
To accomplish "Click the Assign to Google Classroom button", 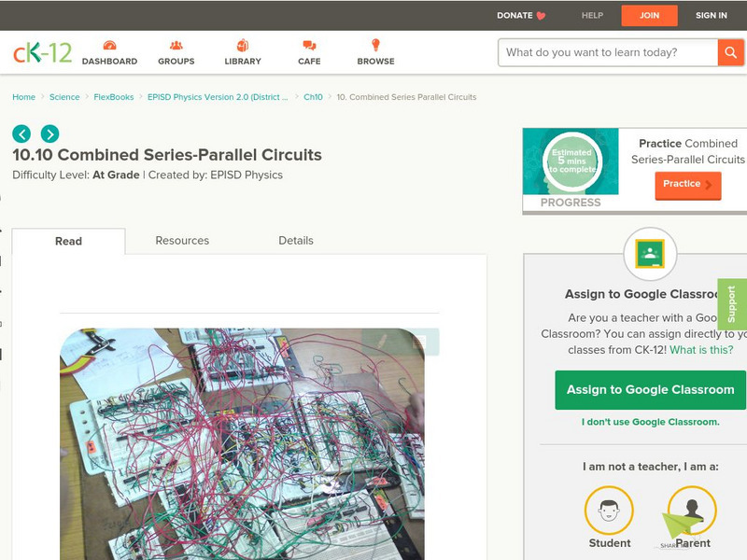I will pyautogui.click(x=650, y=389).
